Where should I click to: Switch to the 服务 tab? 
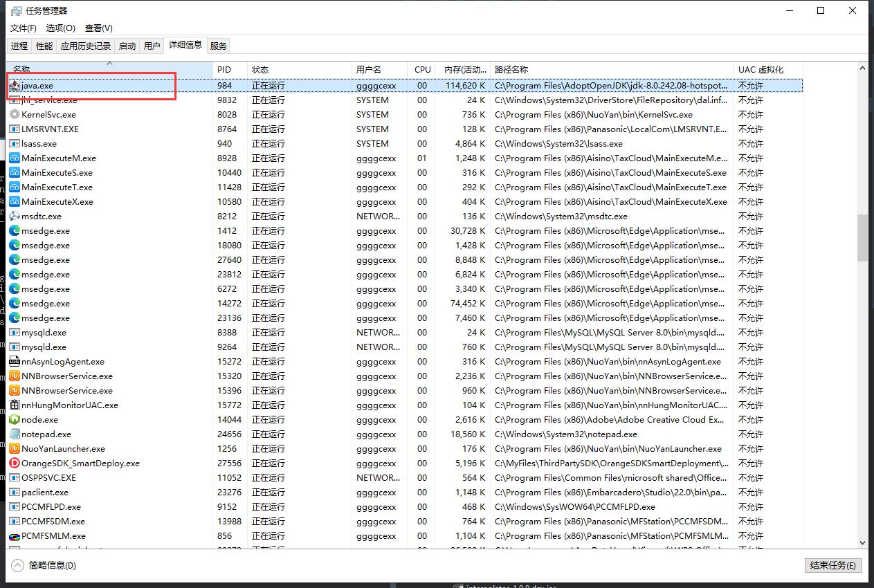point(219,46)
